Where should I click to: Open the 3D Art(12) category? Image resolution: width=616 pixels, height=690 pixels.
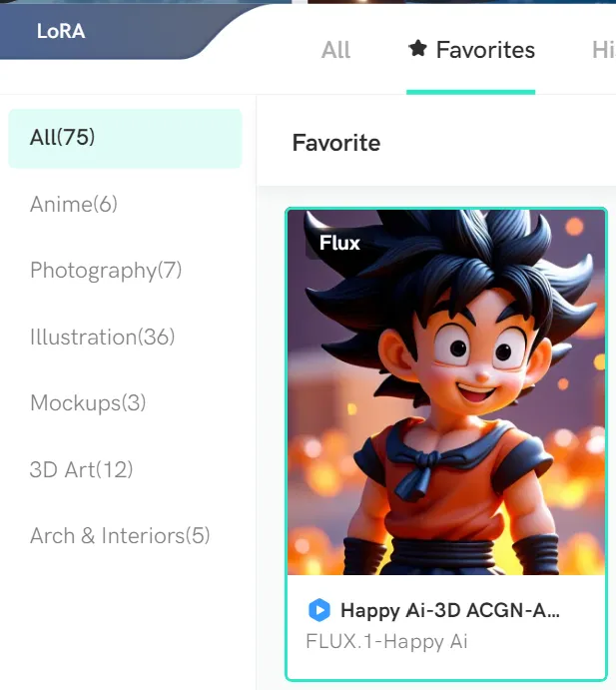coord(81,469)
